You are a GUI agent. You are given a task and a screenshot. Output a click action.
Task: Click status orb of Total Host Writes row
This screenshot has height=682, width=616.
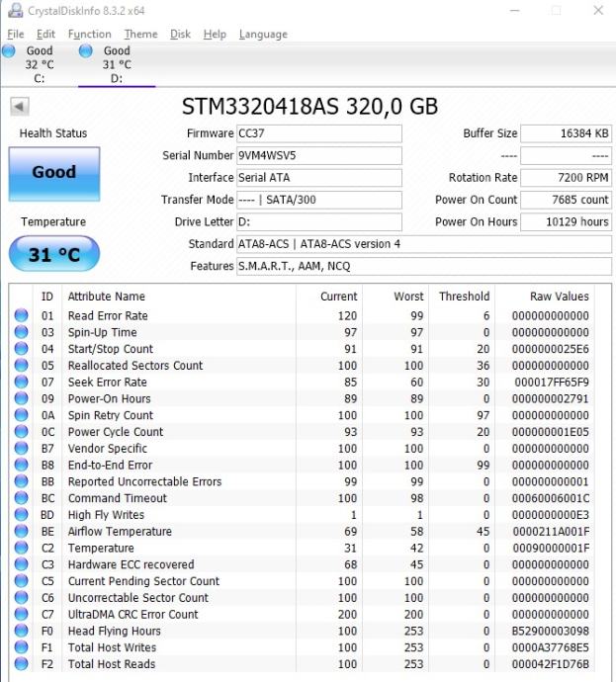[x=21, y=646]
